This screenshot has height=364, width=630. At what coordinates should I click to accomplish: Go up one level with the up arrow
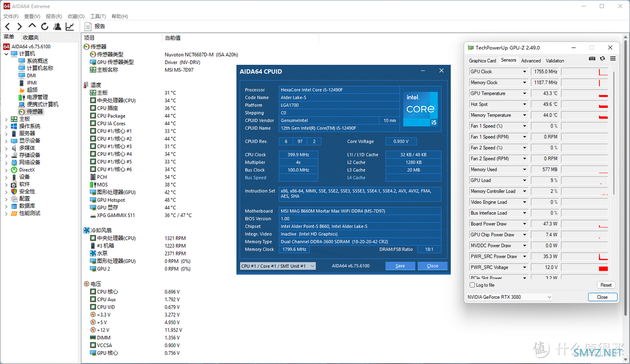32,26
